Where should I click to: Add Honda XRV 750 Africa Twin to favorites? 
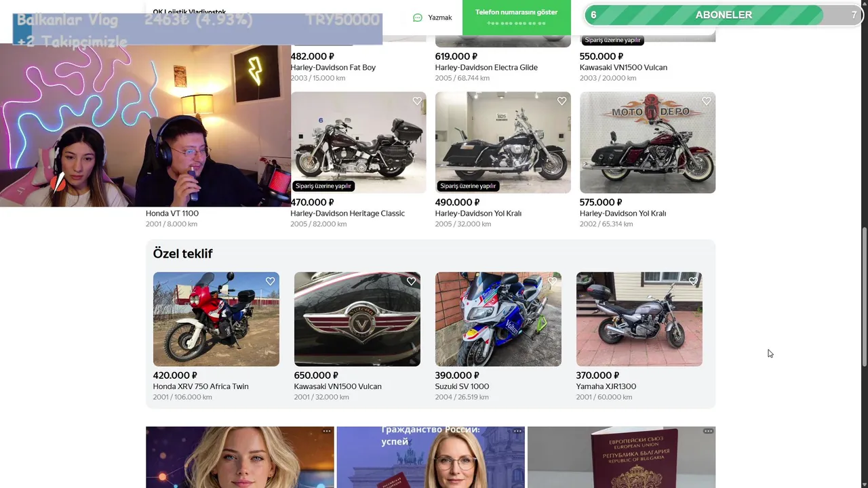tap(270, 281)
